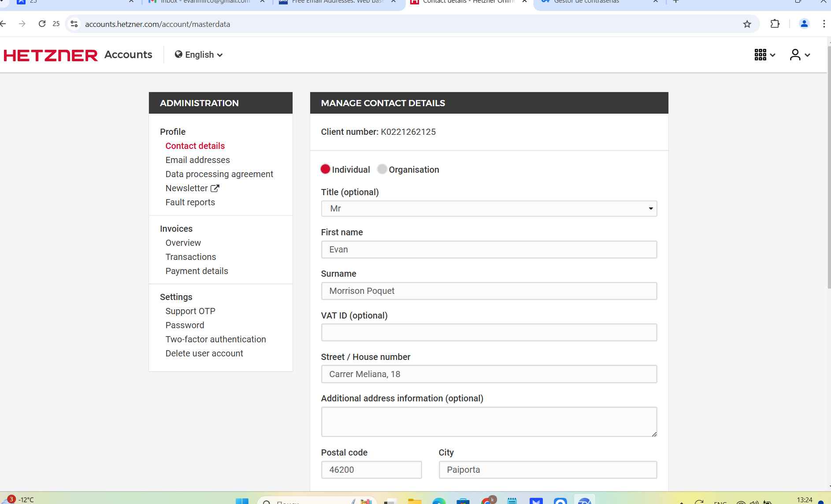Expand the Title dropdown showing Mr
Image resolution: width=831 pixels, height=504 pixels.
[489, 208]
